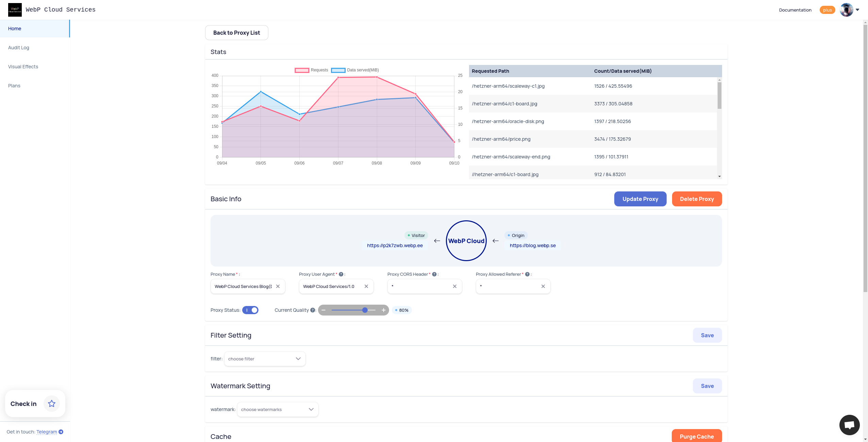This screenshot has width=868, height=442.
Task: Open visitor URL https://p2k7zwb.webp.ee
Action: pos(395,245)
